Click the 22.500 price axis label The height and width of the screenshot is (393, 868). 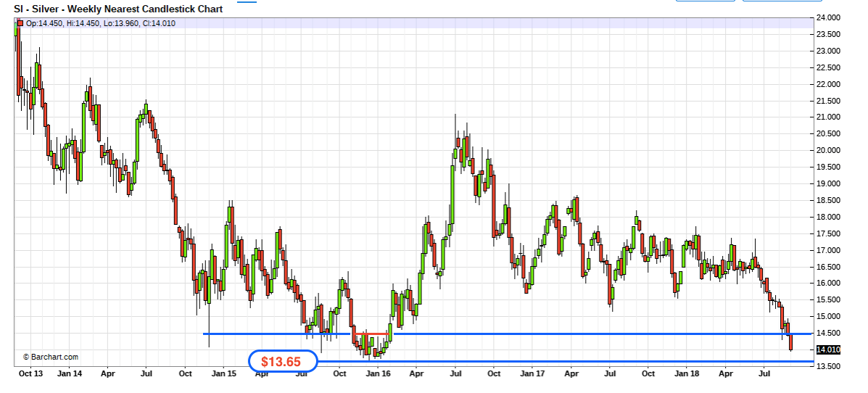point(829,67)
